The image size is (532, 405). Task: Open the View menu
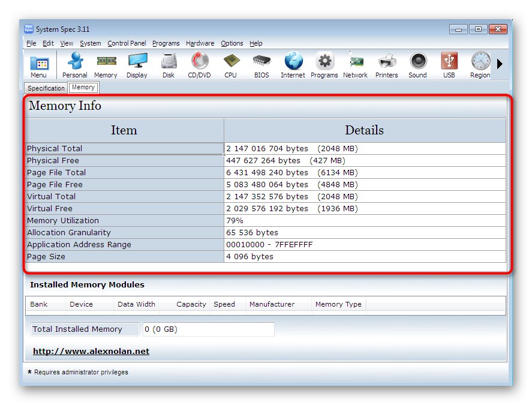tap(67, 43)
